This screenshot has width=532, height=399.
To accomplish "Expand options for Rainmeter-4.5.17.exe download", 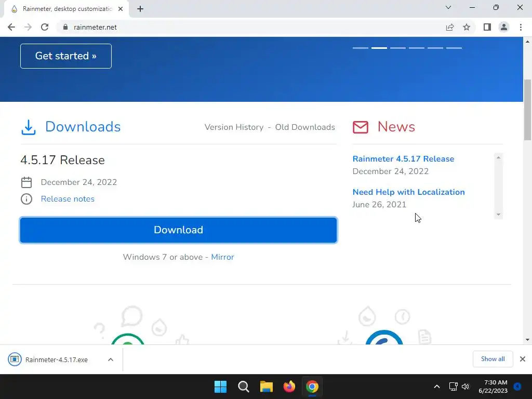I will coord(111,360).
